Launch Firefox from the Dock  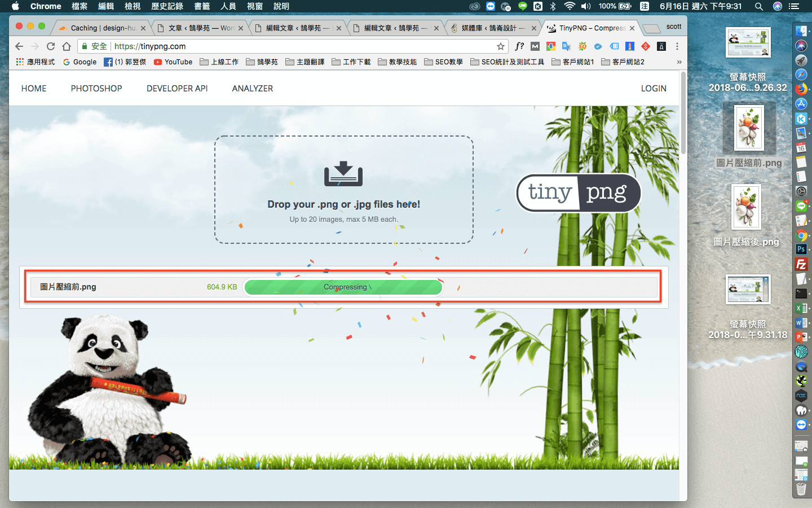click(x=801, y=89)
